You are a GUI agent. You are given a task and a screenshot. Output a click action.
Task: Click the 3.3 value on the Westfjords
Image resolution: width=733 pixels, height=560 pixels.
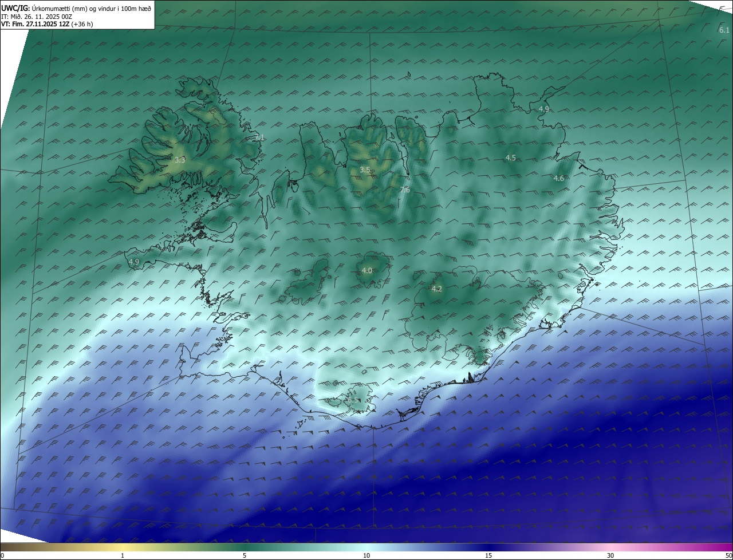pos(180,160)
